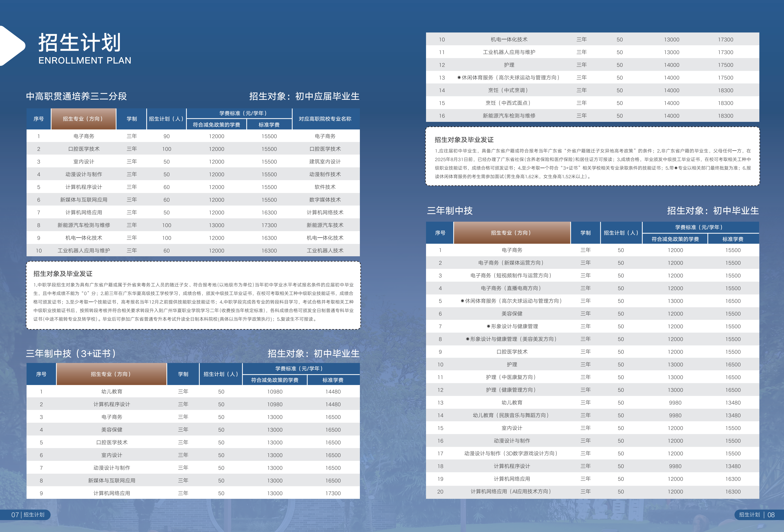Click 标准学费 header in right bottom table
Screen dimensions: 784x532
[x=733, y=239]
